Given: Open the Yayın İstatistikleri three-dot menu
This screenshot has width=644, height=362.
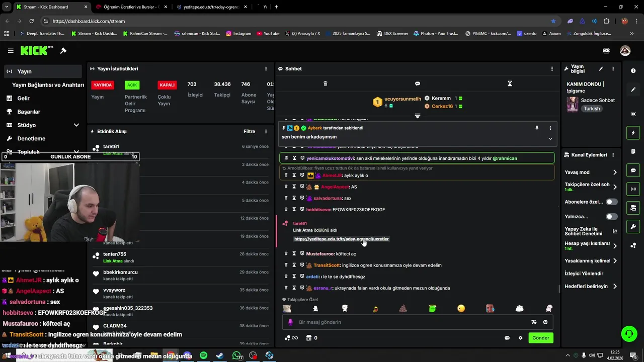Looking at the screenshot, I should pyautogui.click(x=266, y=69).
